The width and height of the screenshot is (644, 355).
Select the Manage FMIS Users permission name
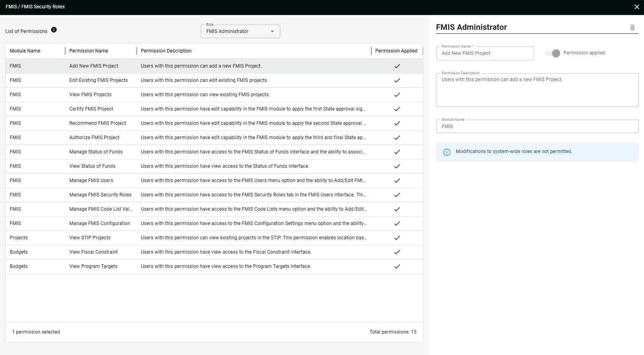(91, 180)
